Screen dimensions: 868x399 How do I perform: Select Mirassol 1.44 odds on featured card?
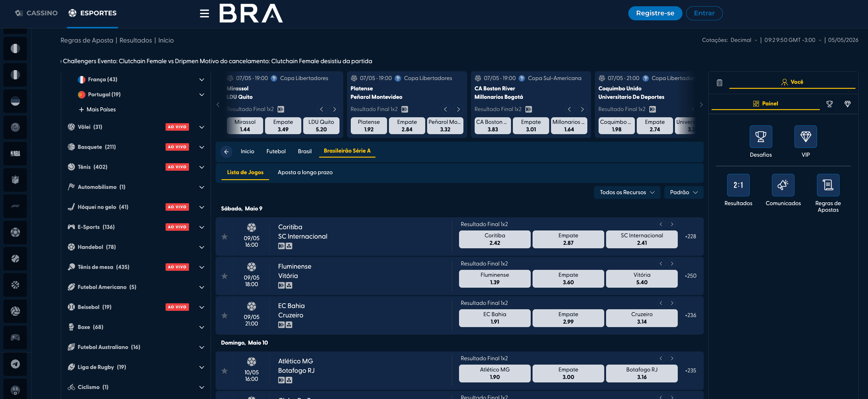(x=245, y=126)
